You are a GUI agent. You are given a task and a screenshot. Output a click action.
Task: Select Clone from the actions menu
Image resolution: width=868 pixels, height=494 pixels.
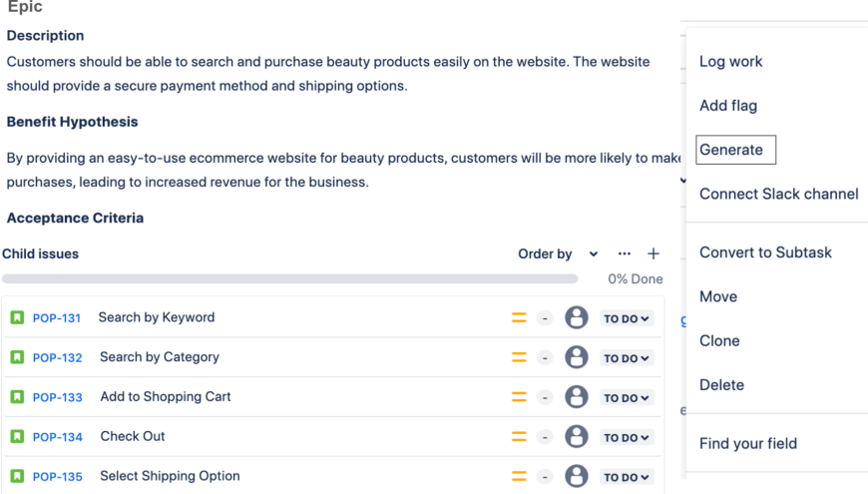[x=719, y=340]
